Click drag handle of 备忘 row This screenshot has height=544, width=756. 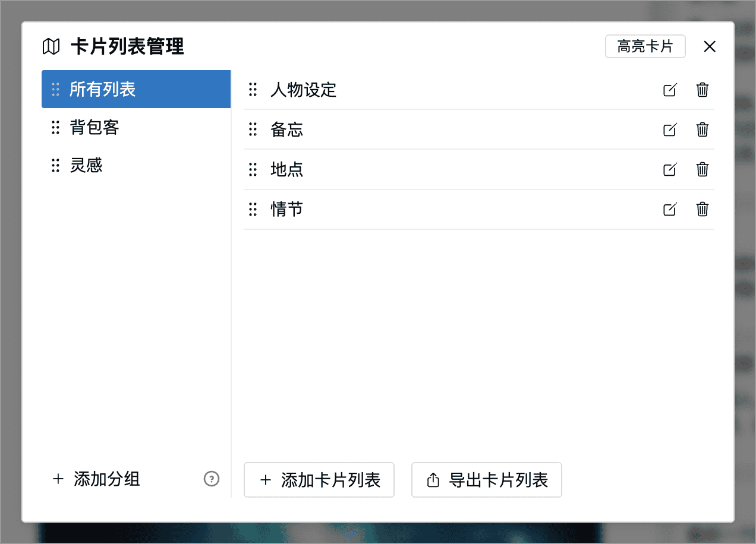253,129
